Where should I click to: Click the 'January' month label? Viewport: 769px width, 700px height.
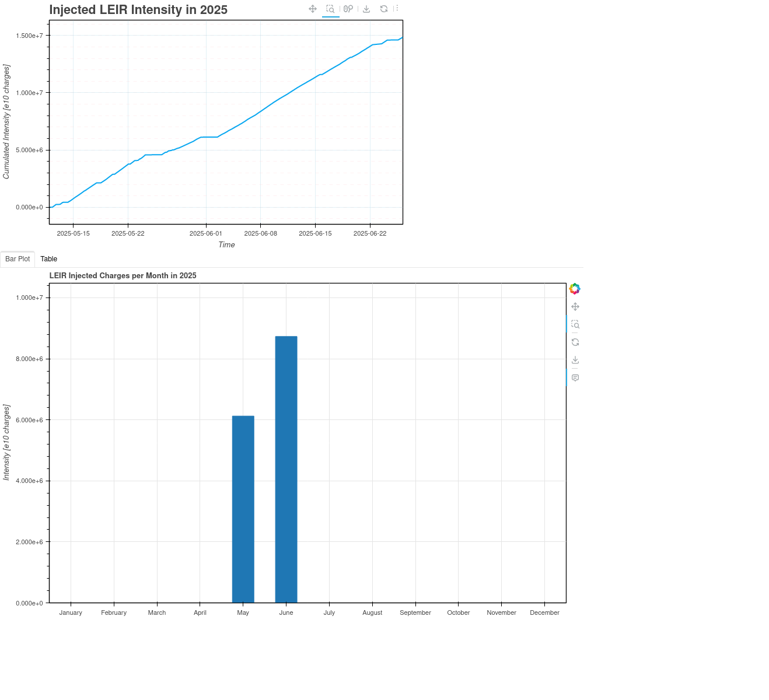tap(71, 612)
